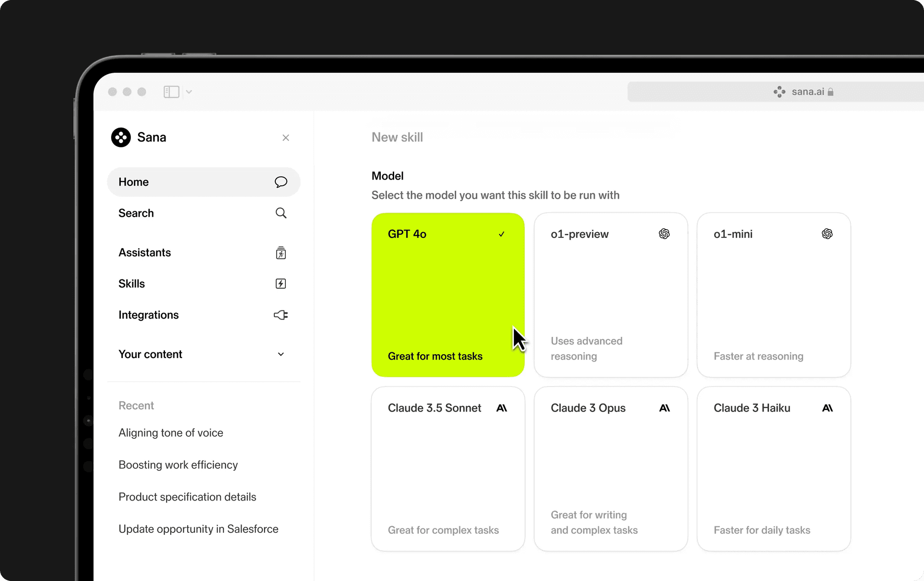
Task: Open Integrations section
Action: [x=204, y=315]
